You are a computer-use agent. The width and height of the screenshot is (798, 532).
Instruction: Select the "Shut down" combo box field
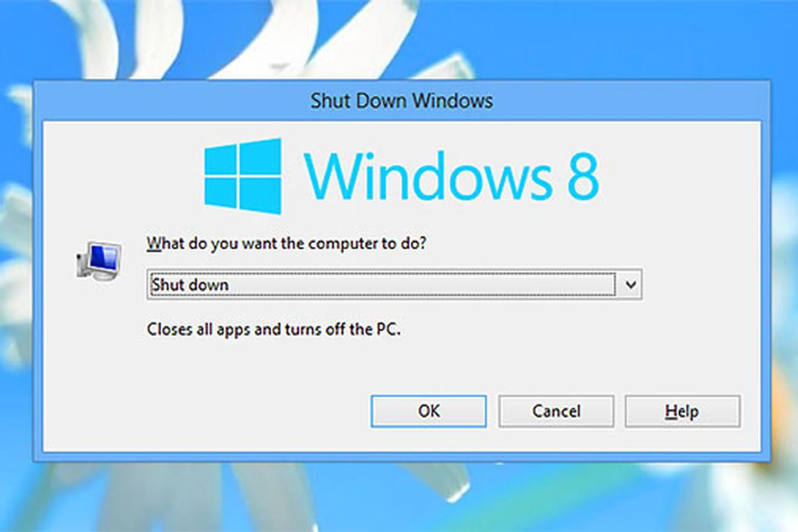[394, 285]
